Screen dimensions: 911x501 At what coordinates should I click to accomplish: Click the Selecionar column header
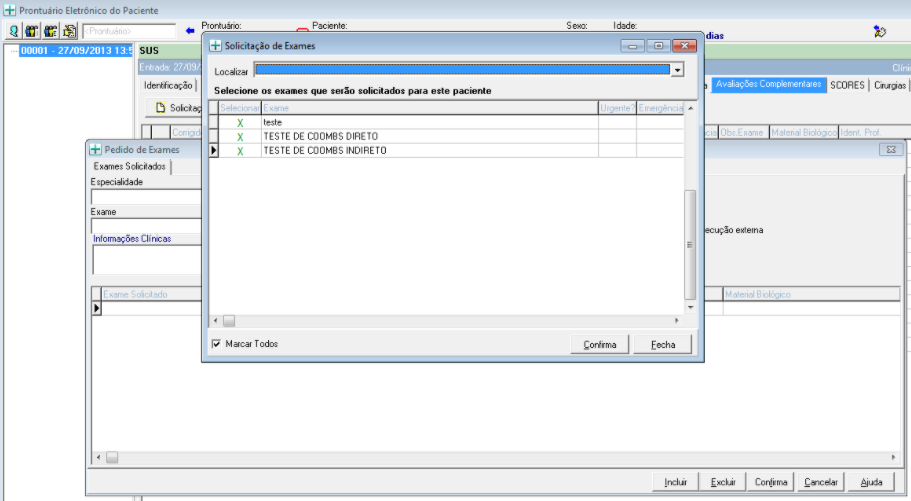click(x=240, y=108)
